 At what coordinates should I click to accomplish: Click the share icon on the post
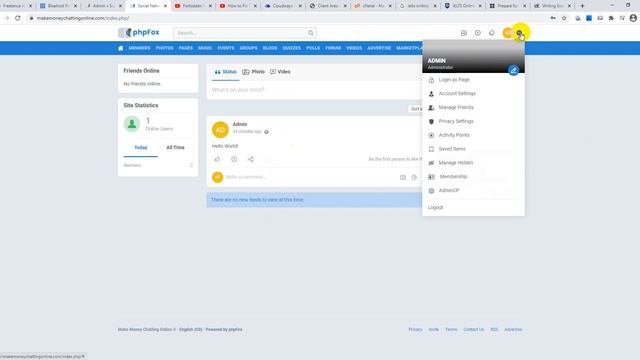coord(251,159)
